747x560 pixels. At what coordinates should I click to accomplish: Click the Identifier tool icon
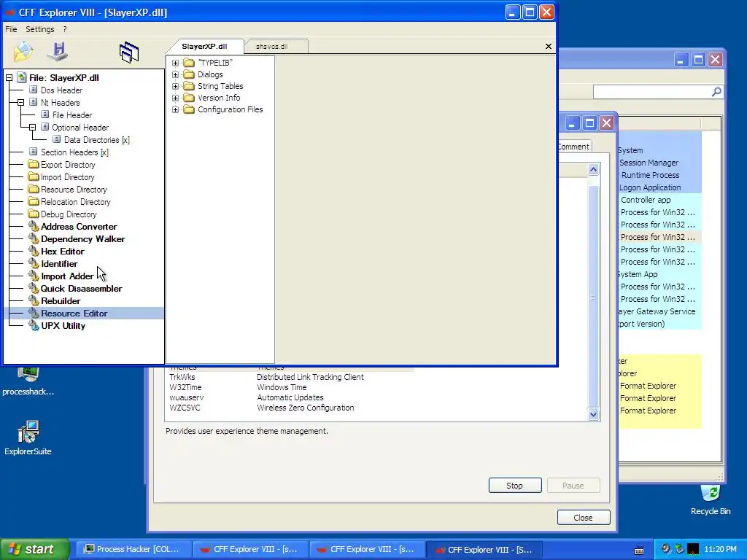coord(34,263)
